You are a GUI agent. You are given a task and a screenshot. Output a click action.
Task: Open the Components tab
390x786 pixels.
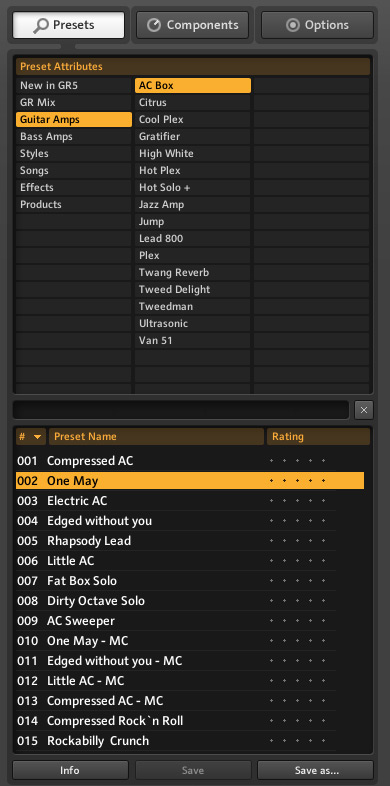pos(192,25)
